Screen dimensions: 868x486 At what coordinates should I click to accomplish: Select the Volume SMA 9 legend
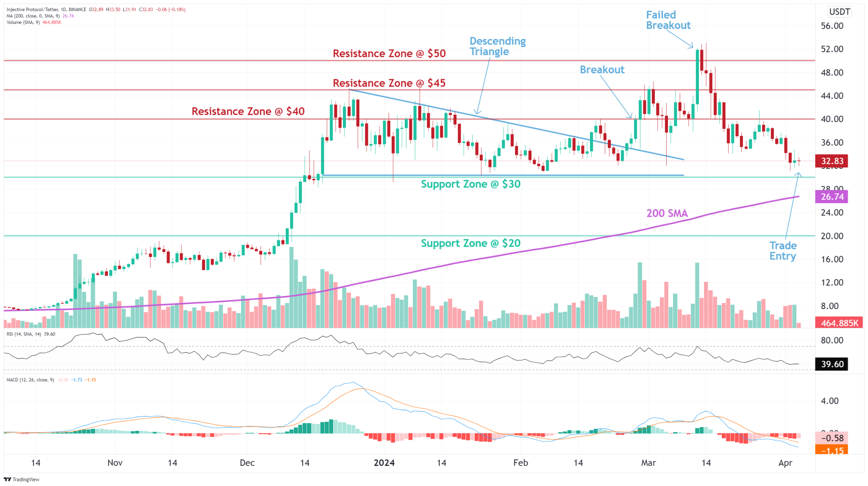tap(23, 22)
